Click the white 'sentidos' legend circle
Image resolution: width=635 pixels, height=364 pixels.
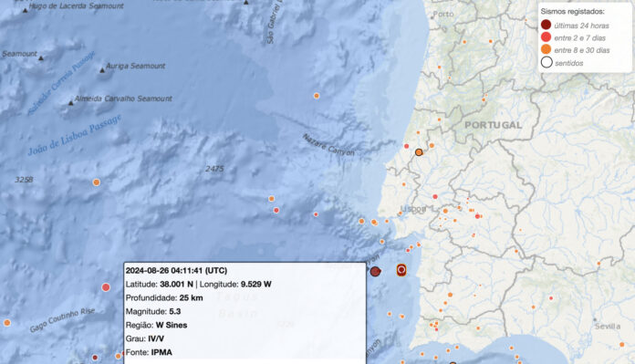pos(547,62)
